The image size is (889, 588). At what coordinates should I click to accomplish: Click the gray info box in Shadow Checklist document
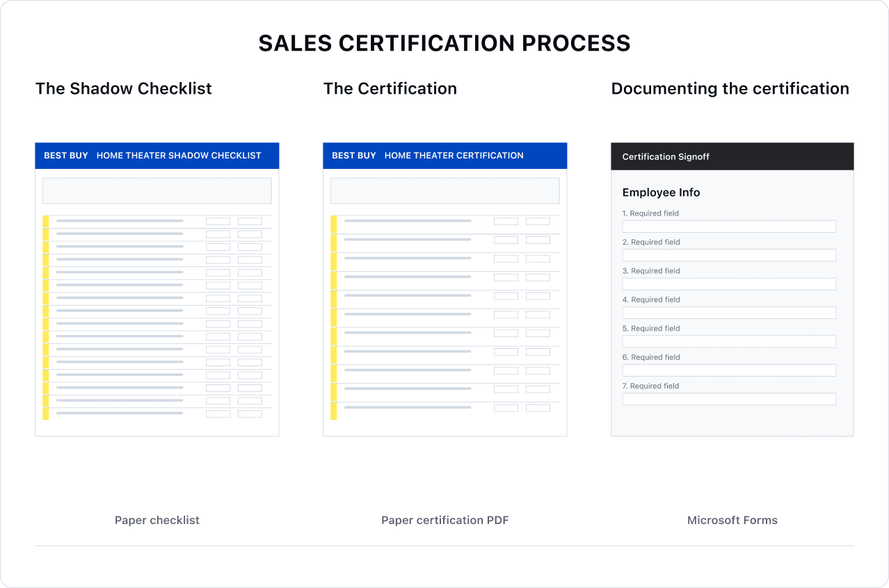[157, 190]
